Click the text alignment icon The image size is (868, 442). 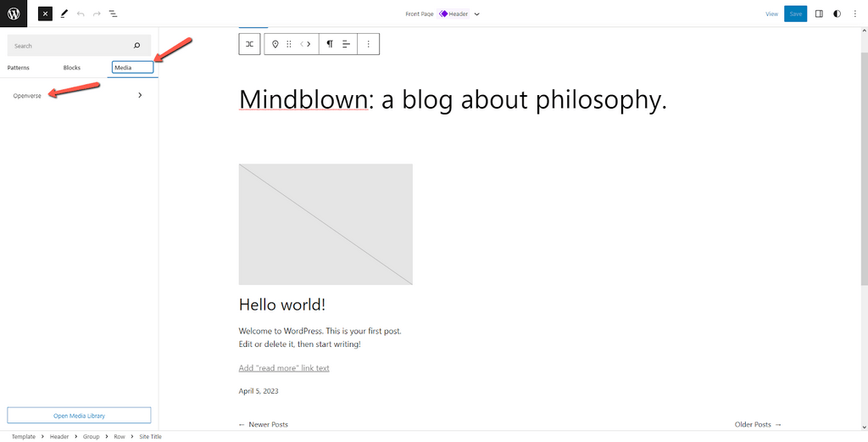click(346, 44)
